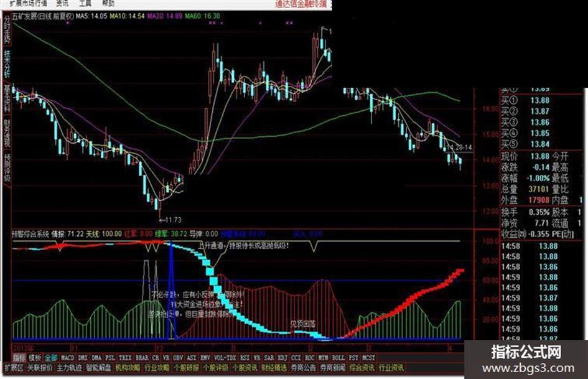Apply the MTM indicator
Screen dimensions: 588x379
[323, 358]
